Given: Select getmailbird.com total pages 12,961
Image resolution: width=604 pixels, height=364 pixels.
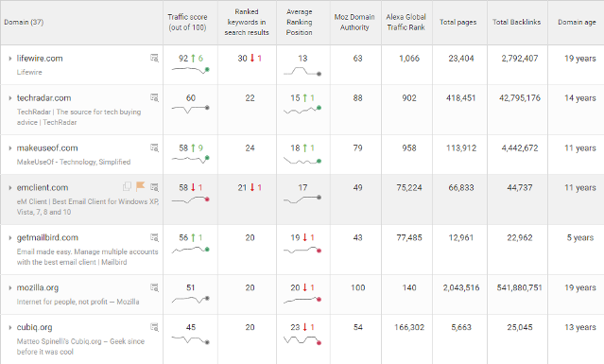Looking at the screenshot, I should [x=461, y=237].
